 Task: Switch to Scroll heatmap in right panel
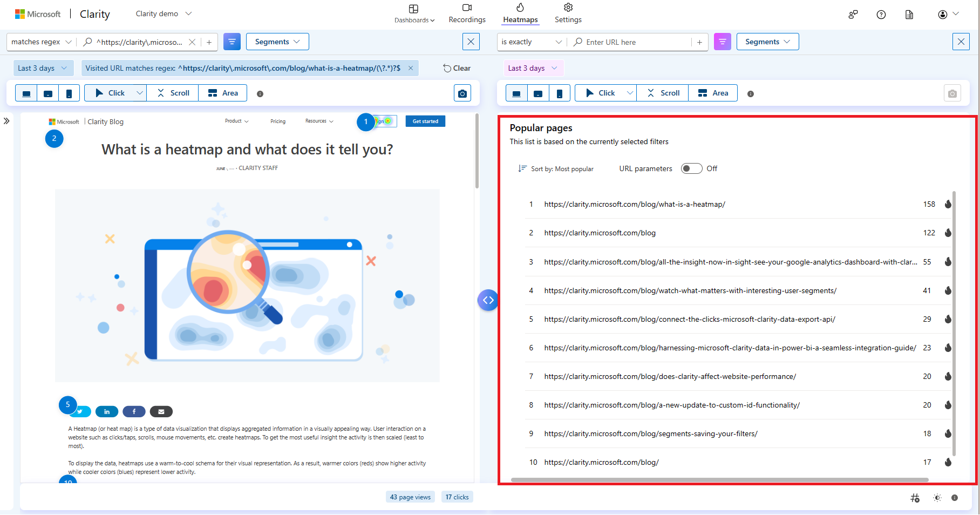coord(663,93)
